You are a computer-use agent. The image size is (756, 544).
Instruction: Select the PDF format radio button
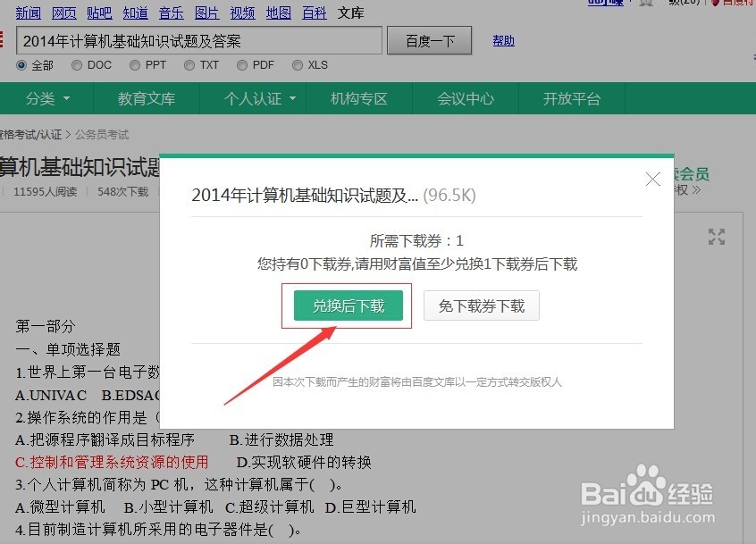click(242, 65)
